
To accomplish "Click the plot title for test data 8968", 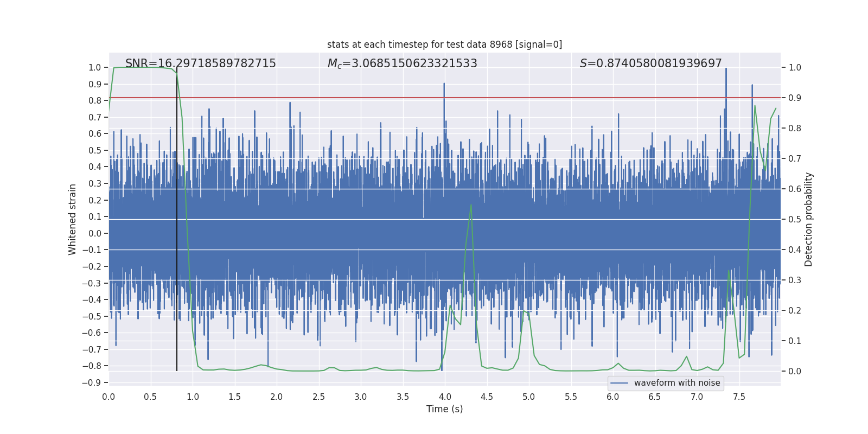I will click(x=444, y=44).
